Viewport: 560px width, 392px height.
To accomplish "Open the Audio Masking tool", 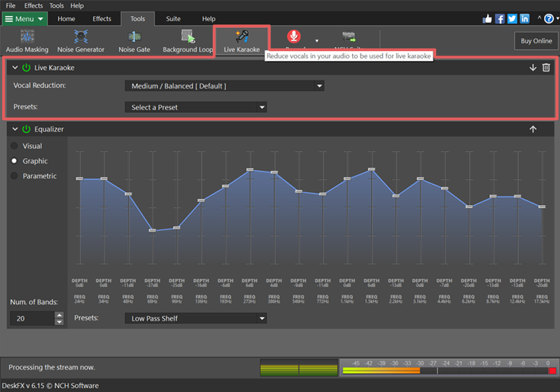I will pos(27,41).
